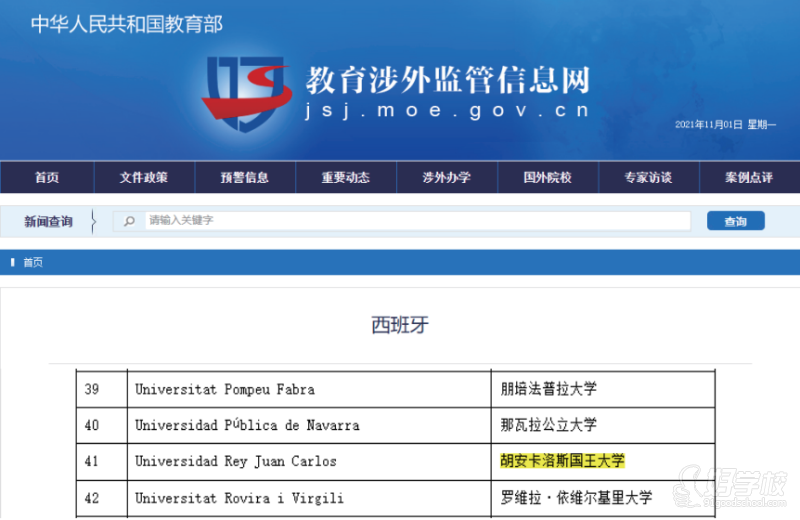The height and width of the screenshot is (520, 800).
Task: Open the 案例点评 menu item
Action: [749, 178]
